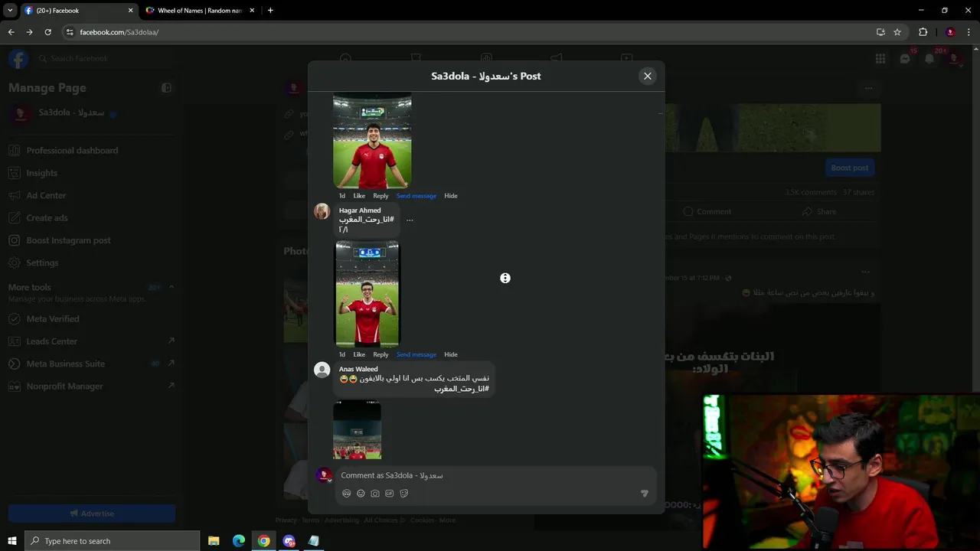Click the taskbar search box
This screenshot has height=551, width=980.
coord(112,541)
